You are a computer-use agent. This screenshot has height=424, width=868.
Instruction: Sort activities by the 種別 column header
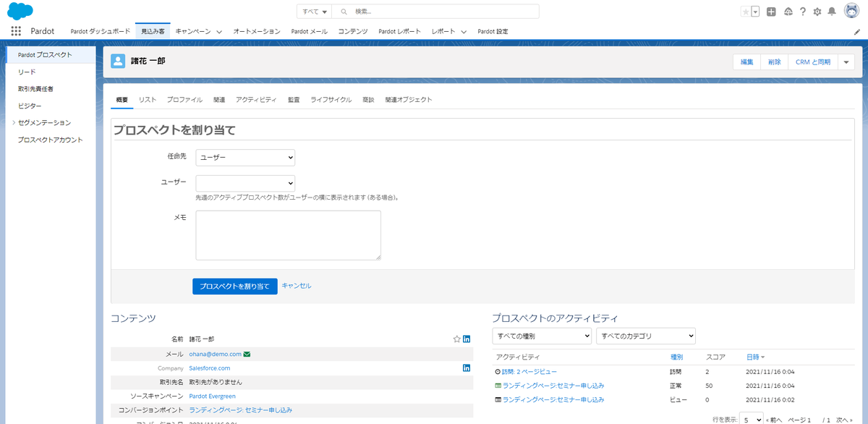pos(676,357)
